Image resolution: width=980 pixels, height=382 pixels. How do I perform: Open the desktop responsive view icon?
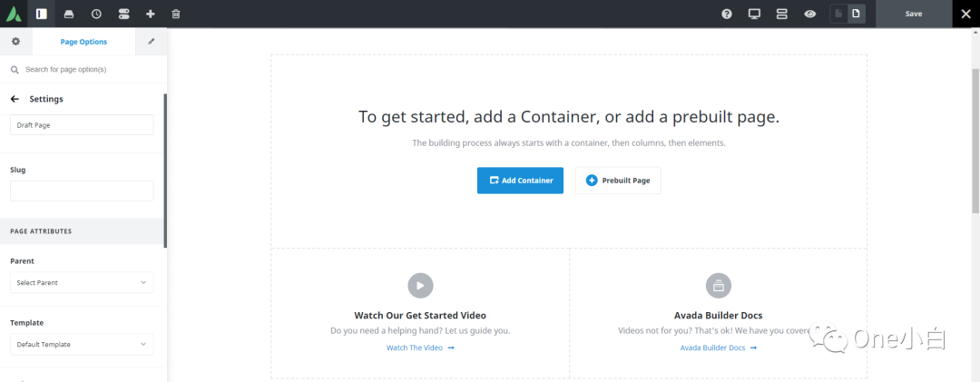pyautogui.click(x=754, y=14)
